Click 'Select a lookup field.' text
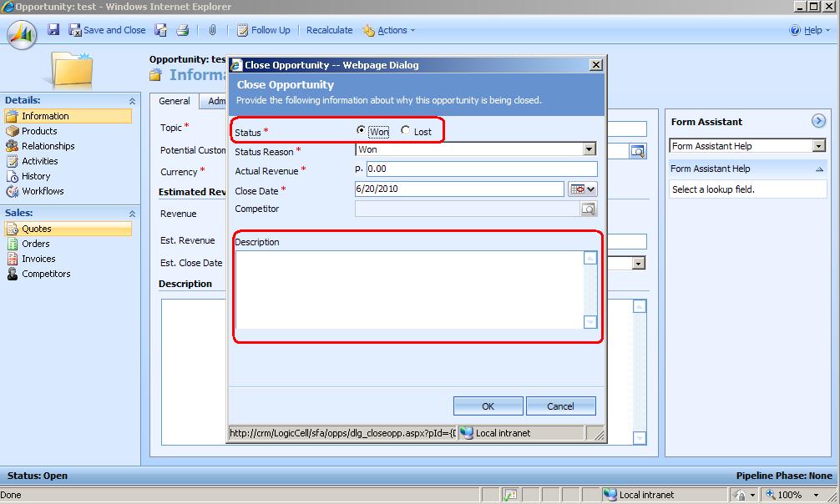This screenshot has width=840, height=504. pos(713,189)
